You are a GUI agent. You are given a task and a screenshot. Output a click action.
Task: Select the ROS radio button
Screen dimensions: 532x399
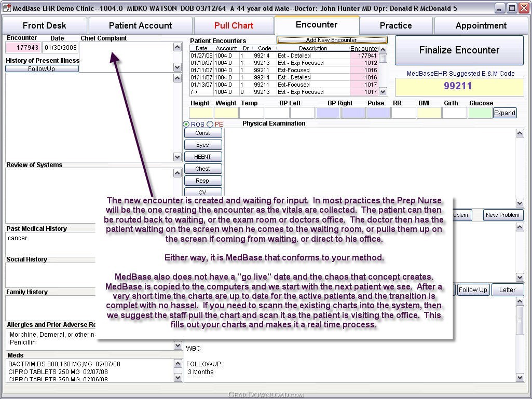pos(186,124)
